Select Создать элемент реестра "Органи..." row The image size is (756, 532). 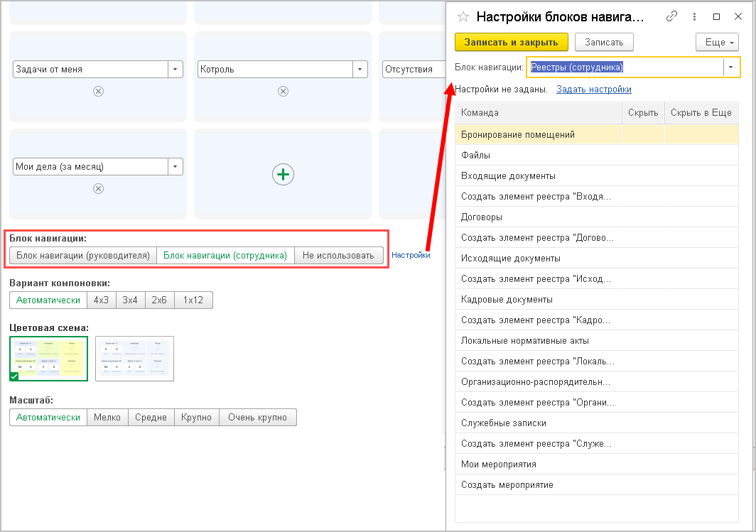pyautogui.click(x=597, y=402)
